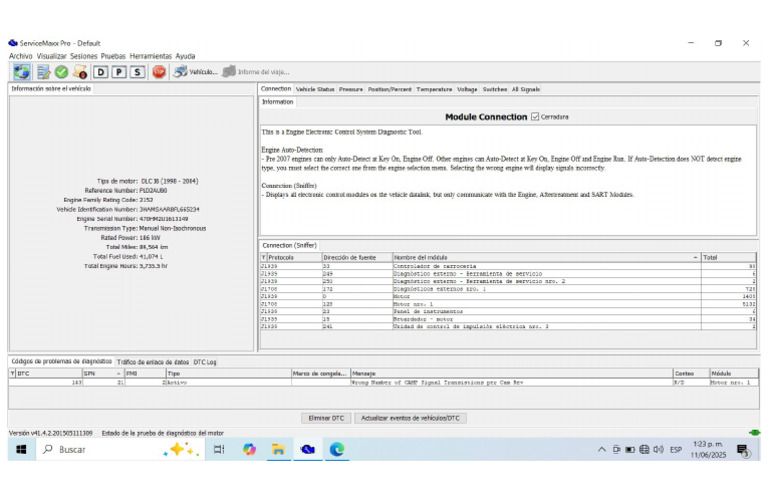Sort DTC table by FMI column
The width and height of the screenshot is (768, 497).
click(145, 373)
